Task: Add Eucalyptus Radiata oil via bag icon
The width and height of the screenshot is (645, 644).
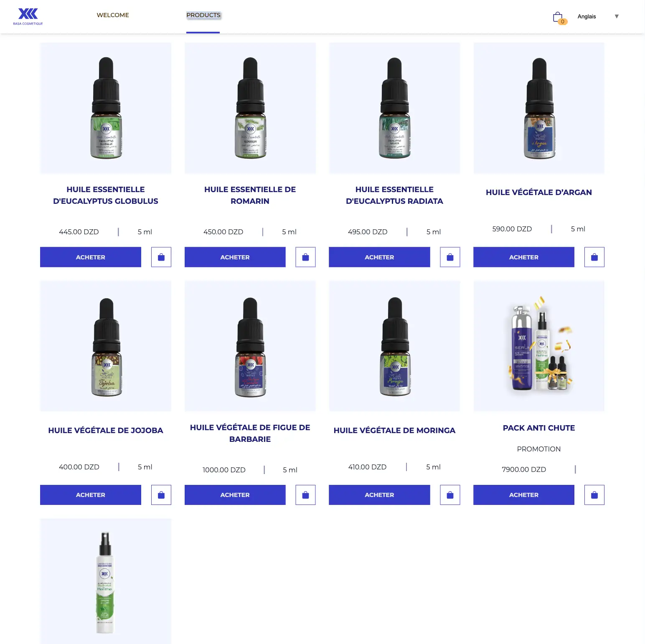Action: tap(450, 257)
